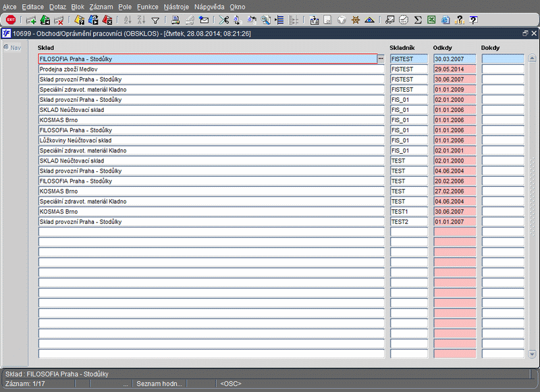The height and width of the screenshot is (392, 540).
Task: Click scrollbar down arrow of record list
Action: pyautogui.click(x=532, y=354)
